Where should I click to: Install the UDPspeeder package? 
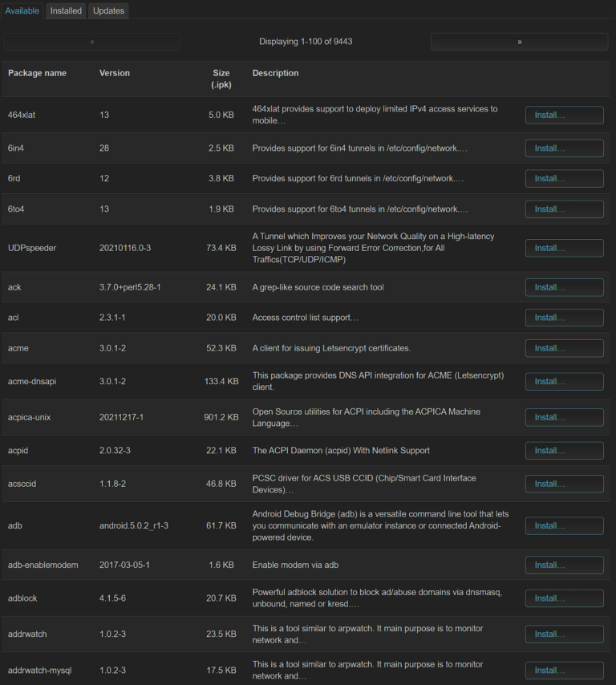[x=564, y=248]
